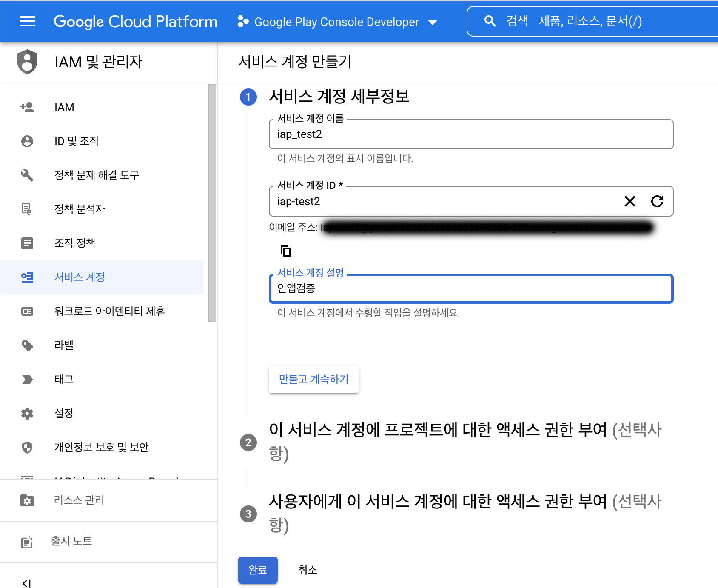
Task: Edit the 서비스 계정 설명 field
Action: click(471, 288)
